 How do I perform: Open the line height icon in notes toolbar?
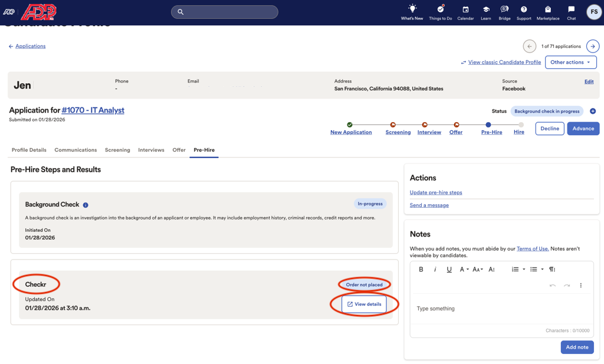click(x=491, y=269)
